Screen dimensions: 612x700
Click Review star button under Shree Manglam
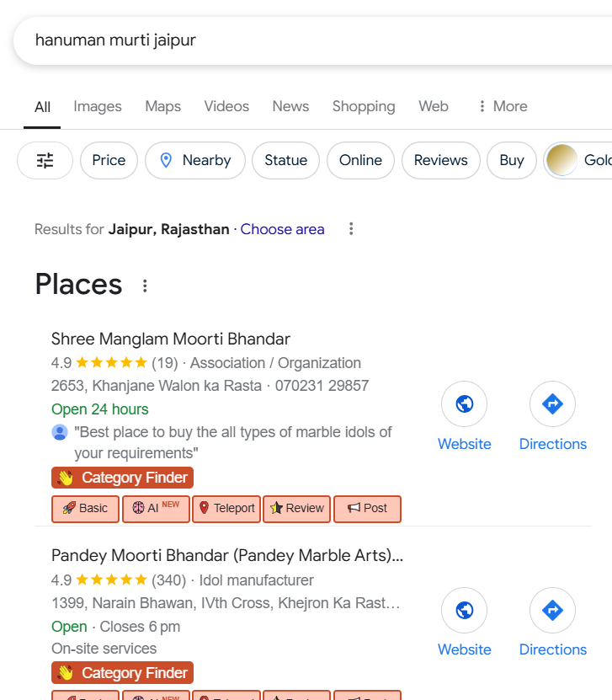pyautogui.click(x=296, y=509)
